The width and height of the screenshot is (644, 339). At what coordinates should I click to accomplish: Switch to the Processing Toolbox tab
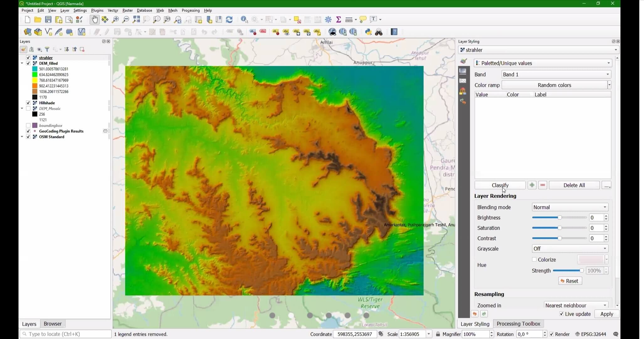(x=518, y=324)
